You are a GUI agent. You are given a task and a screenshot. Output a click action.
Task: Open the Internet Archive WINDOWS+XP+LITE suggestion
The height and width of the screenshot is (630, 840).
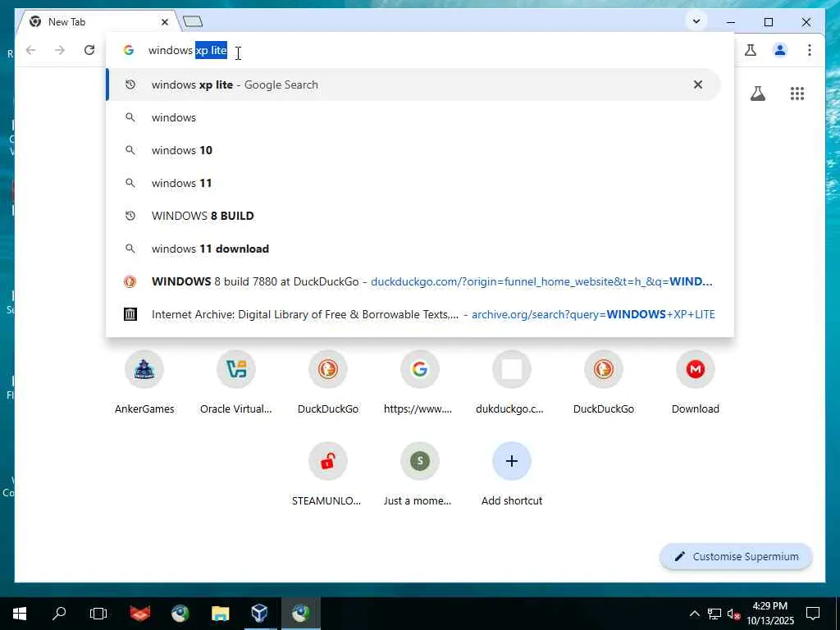(413, 314)
